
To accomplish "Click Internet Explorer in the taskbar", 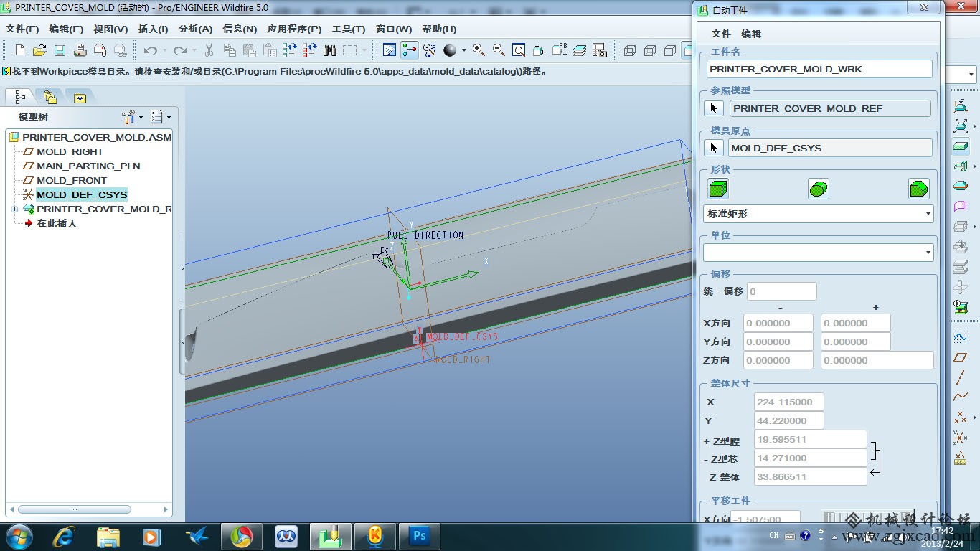I will click(x=63, y=537).
